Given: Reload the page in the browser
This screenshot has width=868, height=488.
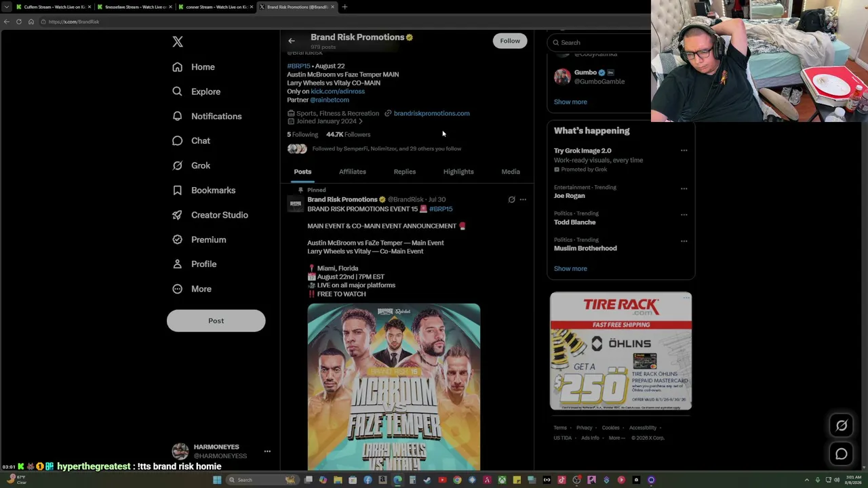Looking at the screenshot, I should click(x=19, y=22).
